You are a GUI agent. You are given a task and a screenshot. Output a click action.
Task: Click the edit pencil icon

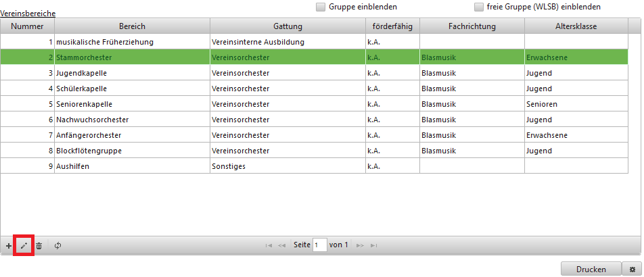tap(24, 246)
